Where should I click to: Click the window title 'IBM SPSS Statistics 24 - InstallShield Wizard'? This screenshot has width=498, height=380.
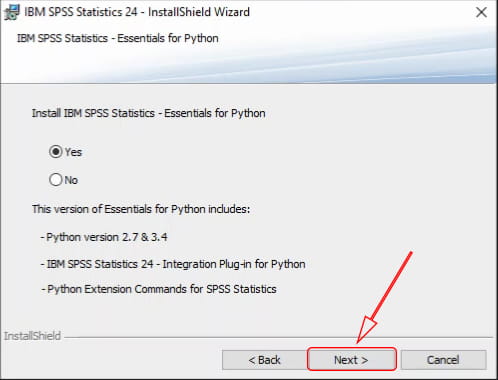137,12
